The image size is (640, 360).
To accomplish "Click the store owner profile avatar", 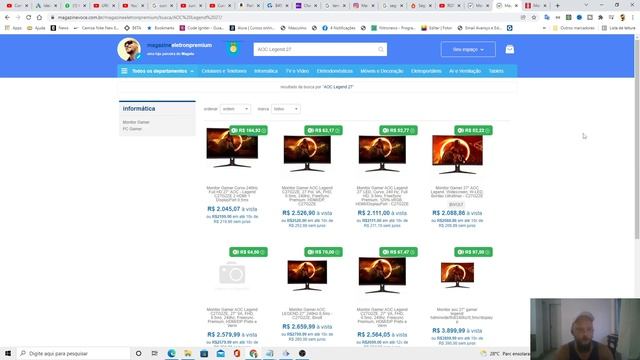I will (129, 49).
